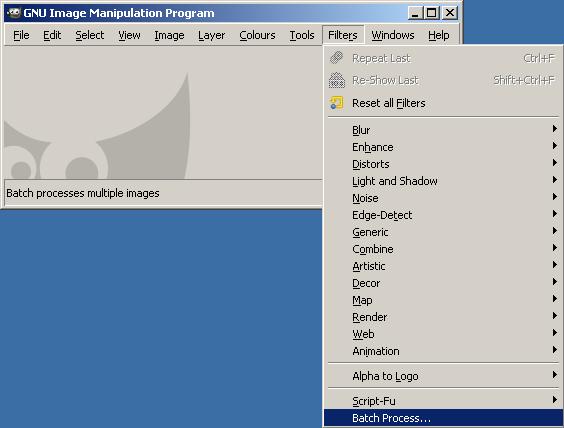
Task: Choose Reset all Filters entry
Action: point(443,103)
